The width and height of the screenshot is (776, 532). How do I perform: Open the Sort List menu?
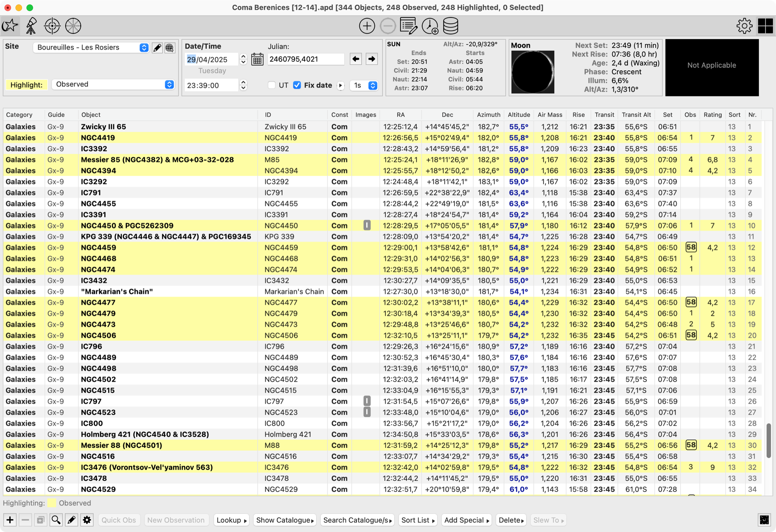[x=418, y=520]
